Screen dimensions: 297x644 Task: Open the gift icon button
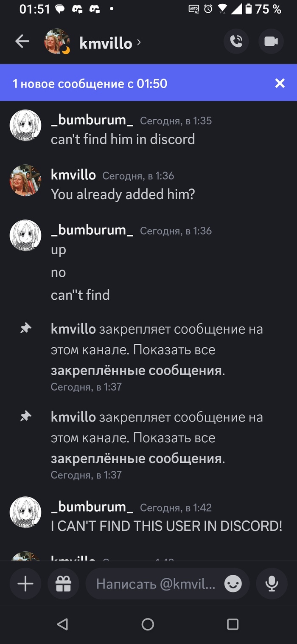click(x=63, y=584)
